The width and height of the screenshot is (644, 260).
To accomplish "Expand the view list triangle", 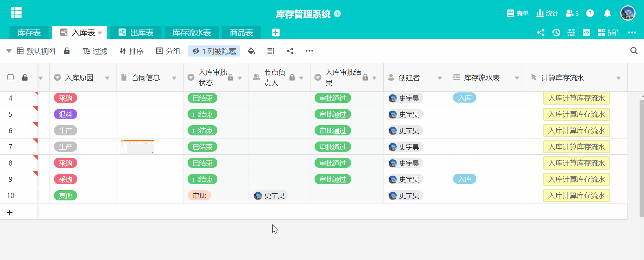I will [x=9, y=51].
